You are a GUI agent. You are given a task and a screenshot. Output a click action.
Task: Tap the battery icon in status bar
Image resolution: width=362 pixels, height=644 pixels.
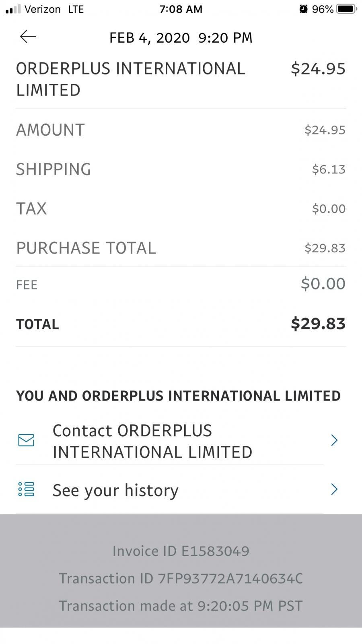pos(346,9)
